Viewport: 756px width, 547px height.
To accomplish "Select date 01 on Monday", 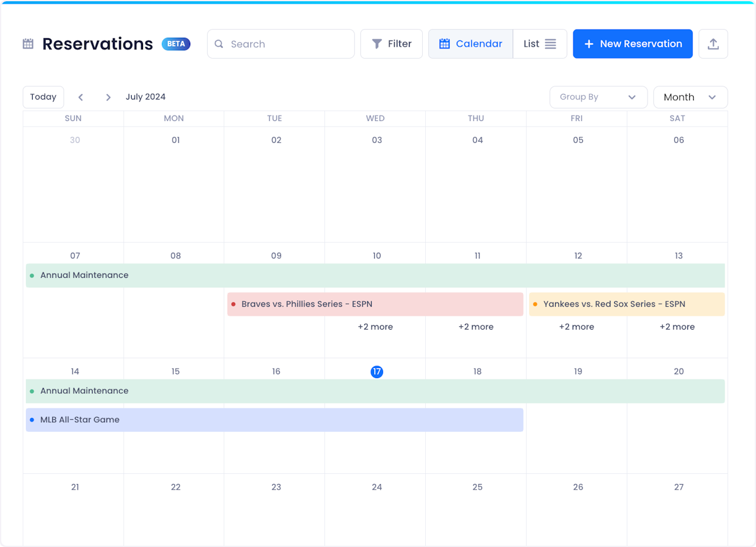I will [x=176, y=140].
